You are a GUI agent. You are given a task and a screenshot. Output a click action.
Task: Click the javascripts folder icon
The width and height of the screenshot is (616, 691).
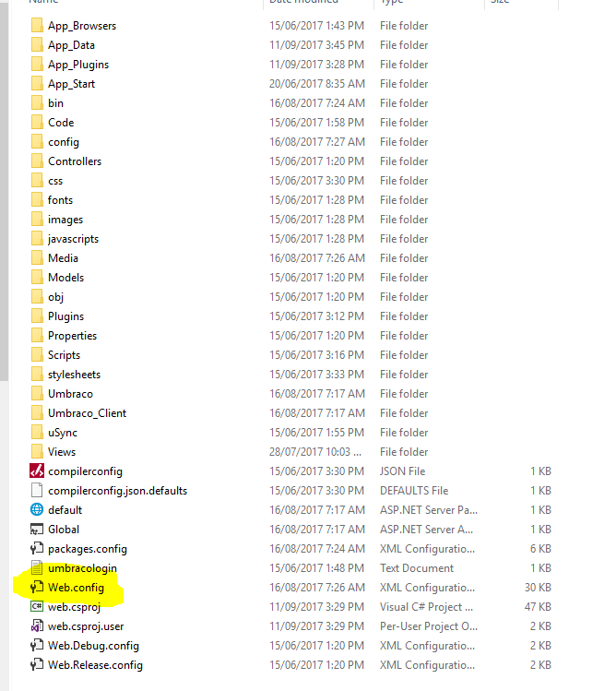pyautogui.click(x=37, y=239)
